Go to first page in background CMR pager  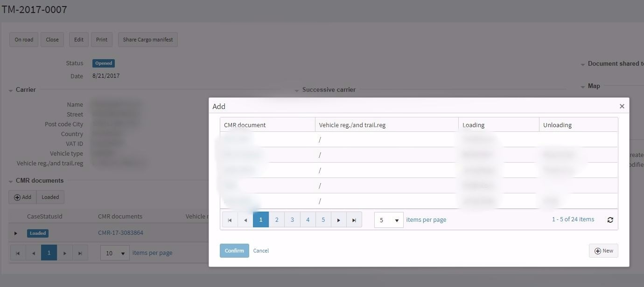click(x=18, y=253)
